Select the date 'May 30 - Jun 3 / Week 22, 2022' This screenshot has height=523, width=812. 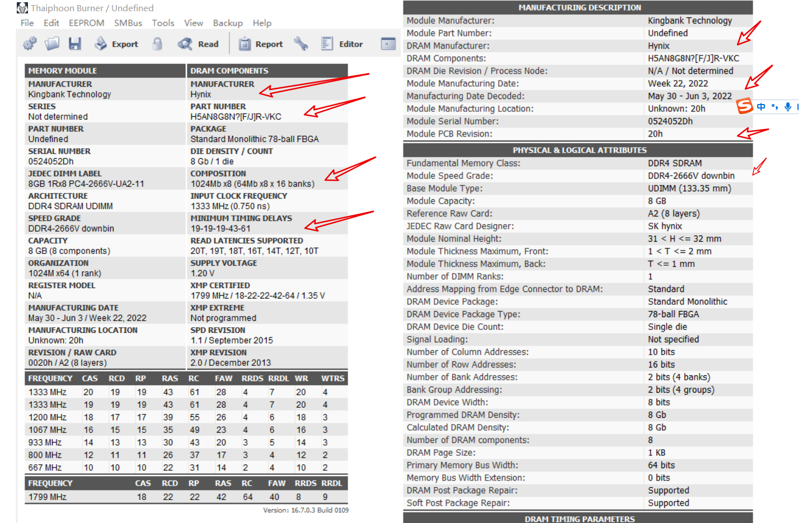click(x=87, y=318)
